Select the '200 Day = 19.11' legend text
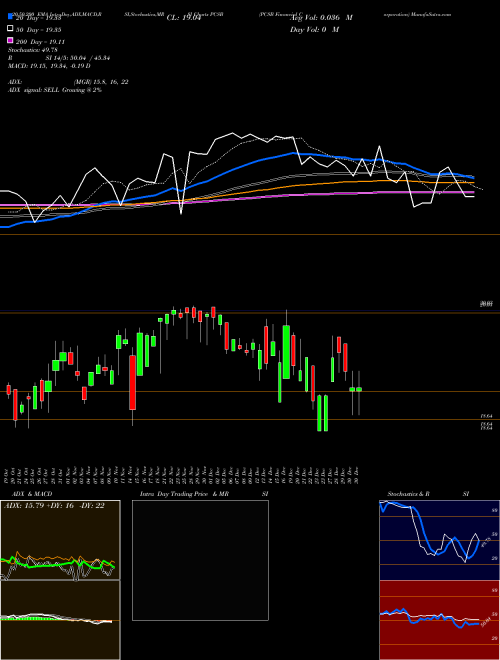The height and width of the screenshot is (660, 500). tap(41, 42)
